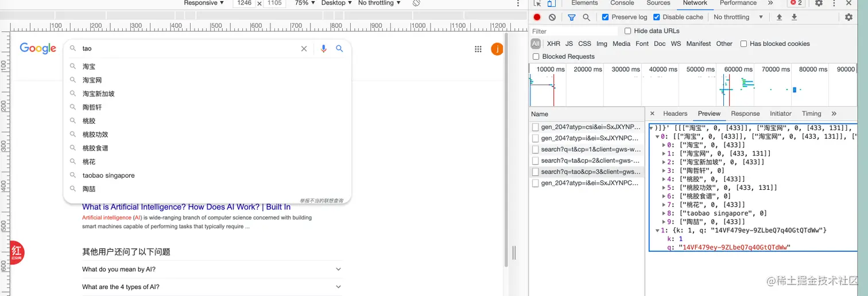Open the Timing tab
Image resolution: width=868 pixels, height=296 pixels.
(812, 114)
